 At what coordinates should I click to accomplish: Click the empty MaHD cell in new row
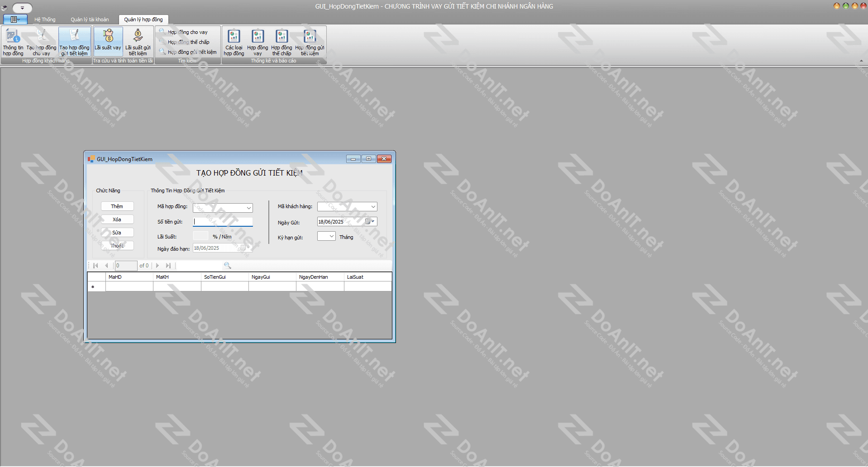[x=129, y=286]
